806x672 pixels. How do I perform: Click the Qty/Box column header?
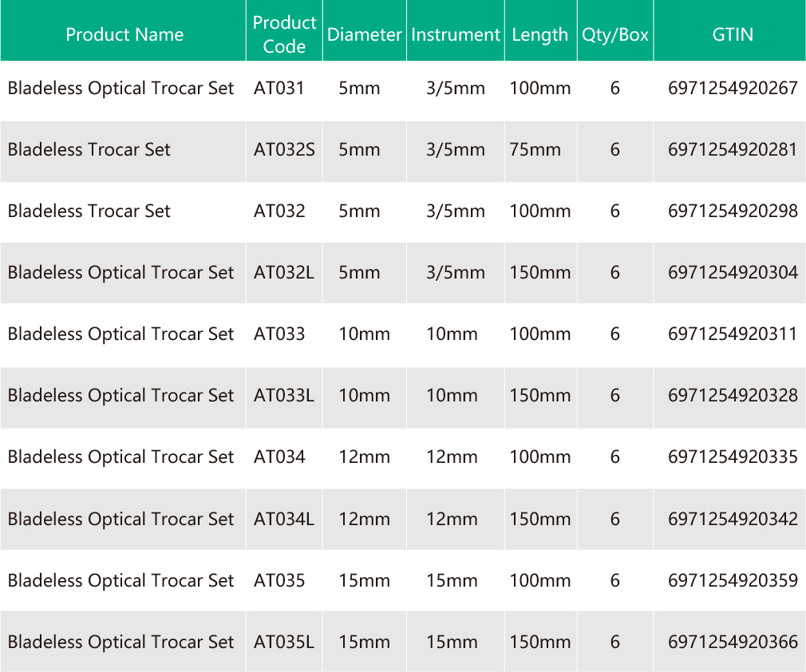[x=614, y=34]
